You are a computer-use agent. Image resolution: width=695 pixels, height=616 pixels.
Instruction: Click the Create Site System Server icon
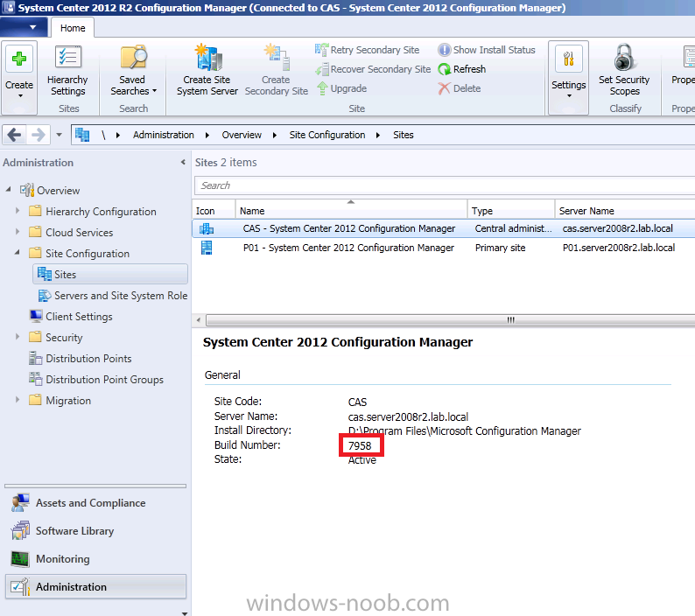pyautogui.click(x=208, y=58)
